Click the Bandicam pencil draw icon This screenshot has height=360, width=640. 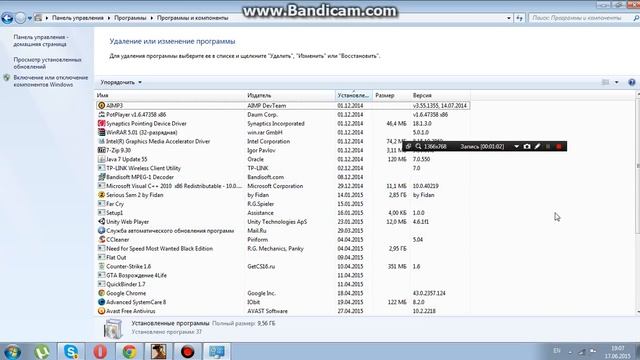click(537, 147)
